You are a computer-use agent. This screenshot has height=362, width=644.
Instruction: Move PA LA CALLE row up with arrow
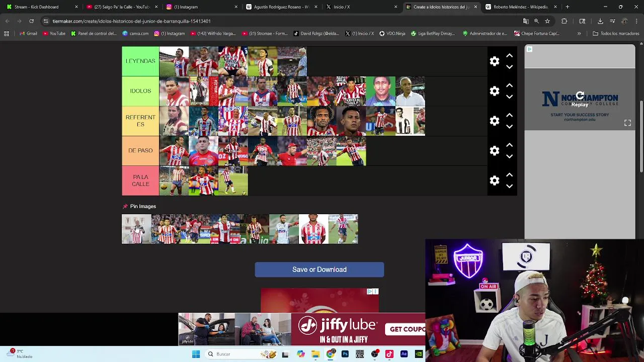(x=509, y=175)
